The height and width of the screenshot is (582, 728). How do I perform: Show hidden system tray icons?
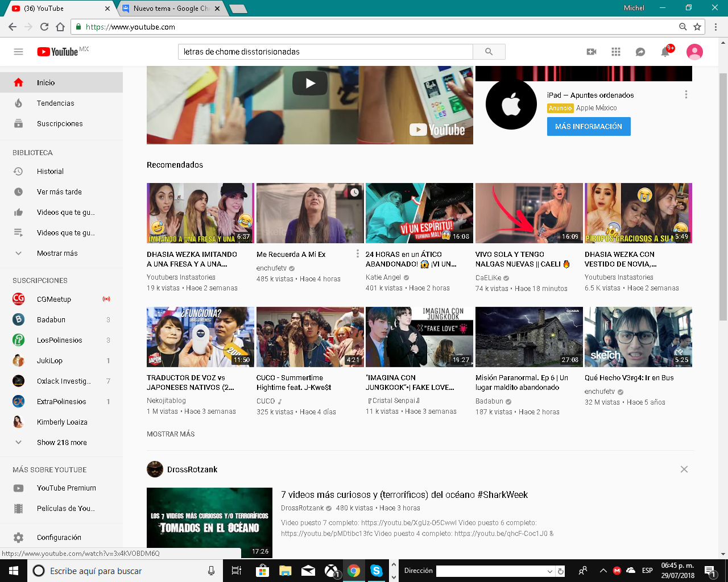point(602,571)
